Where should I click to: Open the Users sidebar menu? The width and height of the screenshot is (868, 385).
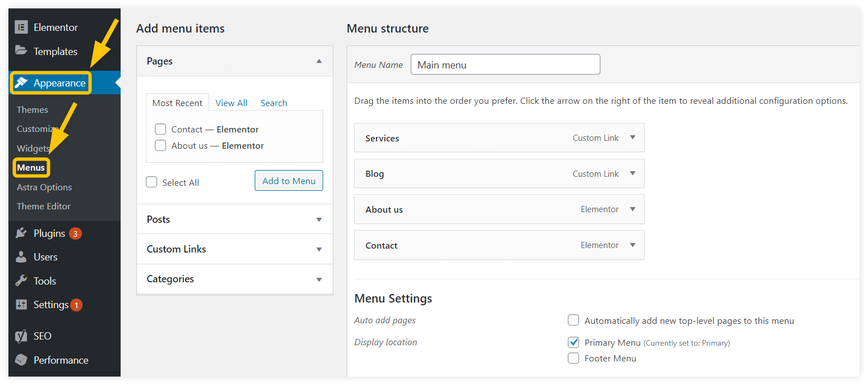[65, 257]
